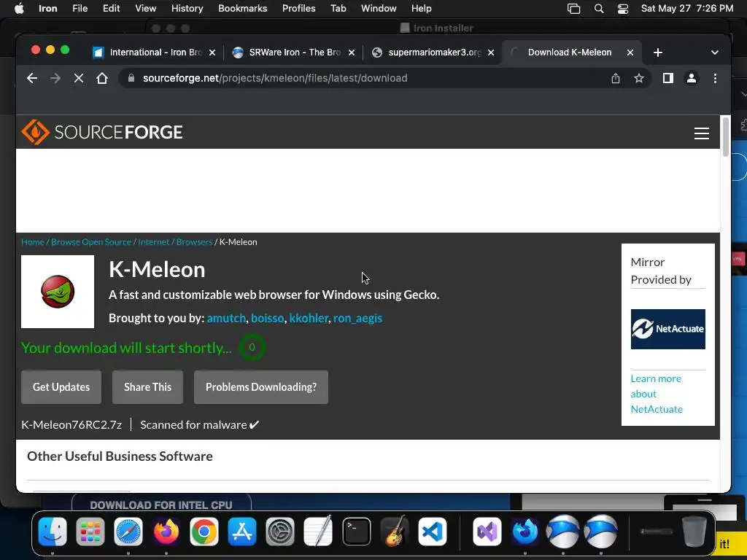Screen dimensions: 747x560
Task: Open the Window menu
Action: coord(379,9)
